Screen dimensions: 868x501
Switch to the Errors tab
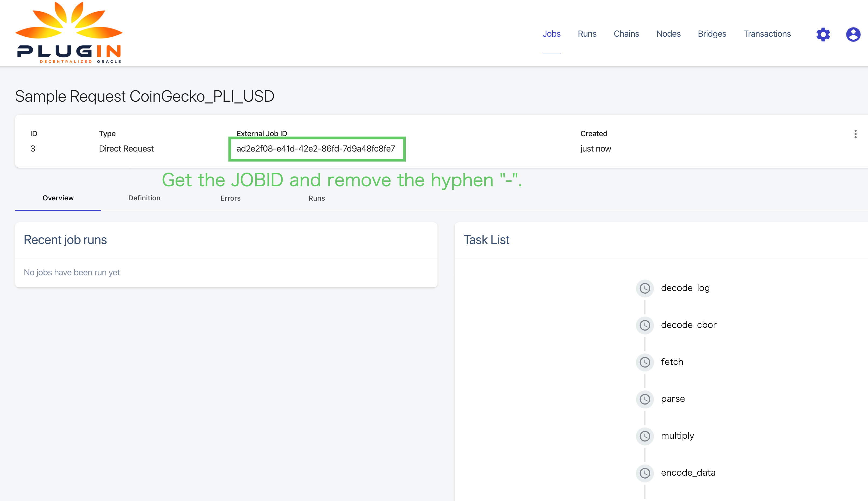pyautogui.click(x=230, y=198)
